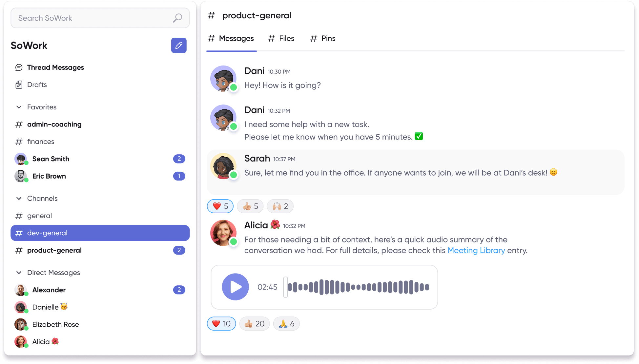Collapse the Favorites section
Image resolution: width=639 pixels, height=364 pixels.
click(19, 107)
